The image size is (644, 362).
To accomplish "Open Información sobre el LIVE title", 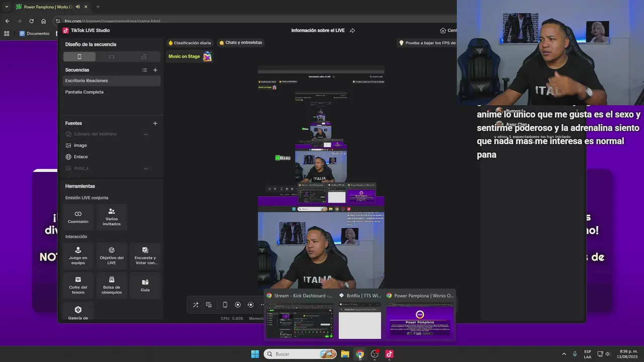I will click(x=318, y=31).
